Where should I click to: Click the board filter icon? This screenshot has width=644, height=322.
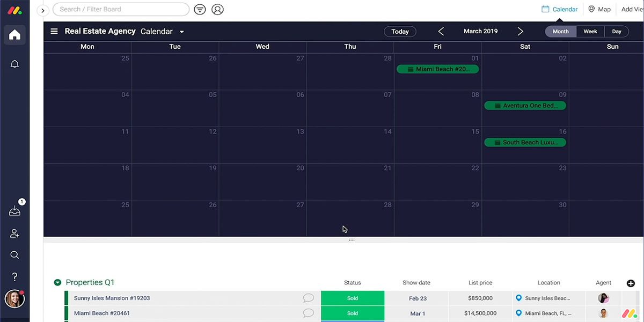pos(200,10)
